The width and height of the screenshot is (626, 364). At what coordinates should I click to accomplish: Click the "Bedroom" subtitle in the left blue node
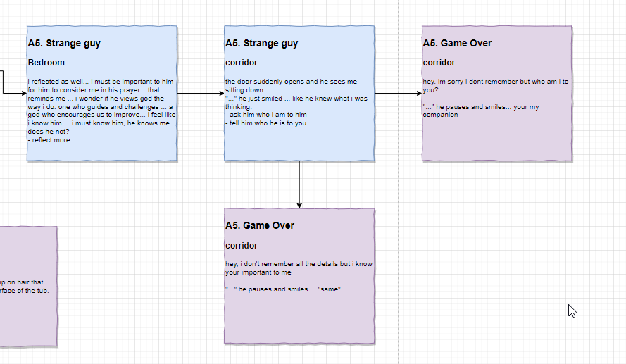click(x=46, y=63)
